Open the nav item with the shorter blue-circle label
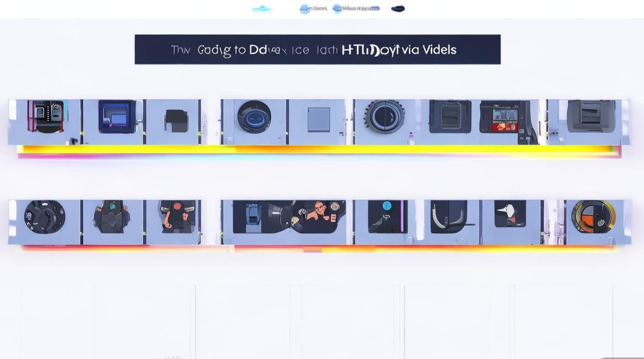644x359 pixels. pos(314,9)
